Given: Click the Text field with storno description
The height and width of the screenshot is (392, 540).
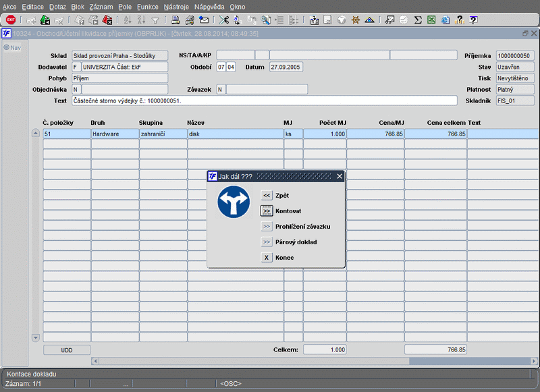Looking at the screenshot, I should click(x=263, y=101).
